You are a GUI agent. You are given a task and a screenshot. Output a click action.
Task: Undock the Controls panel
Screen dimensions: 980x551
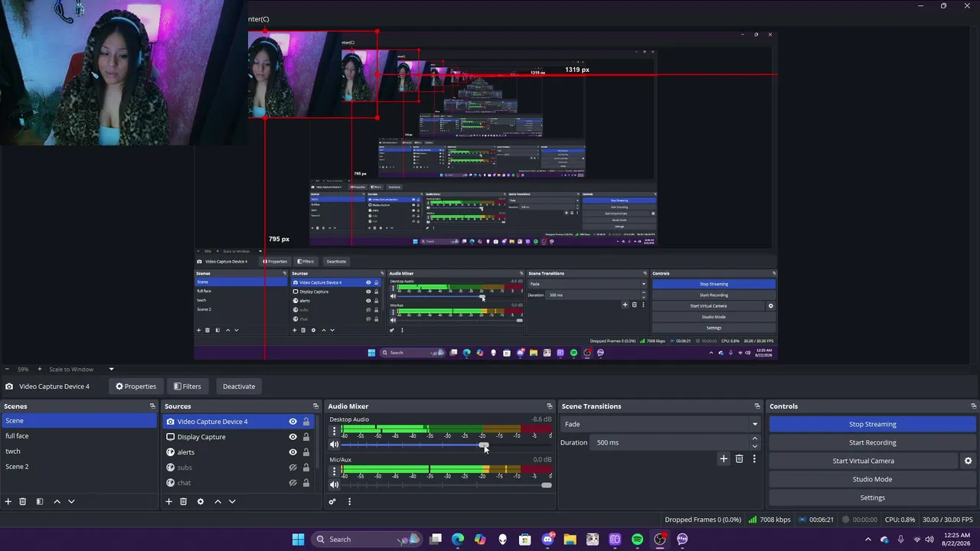974,406
